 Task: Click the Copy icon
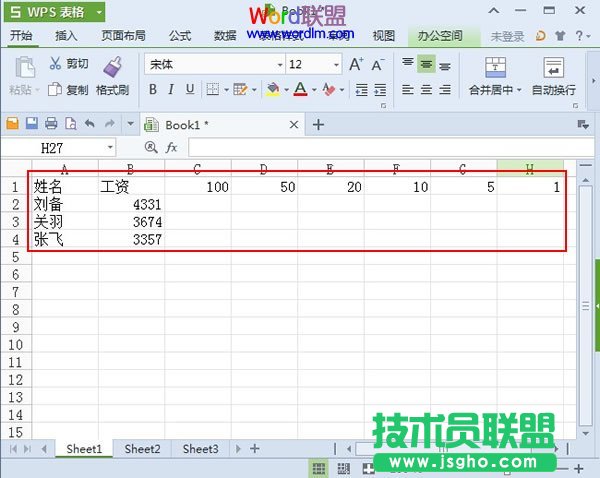coord(55,90)
